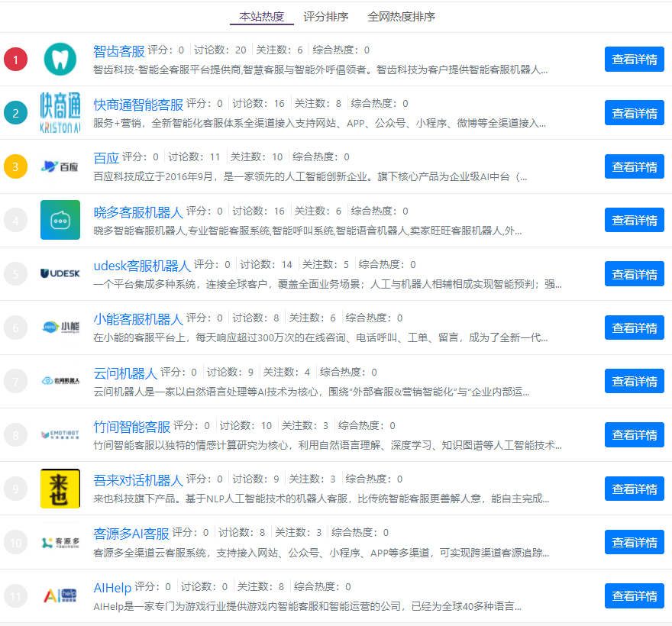
Task: Click the 云问机器人 logo
Action: tap(60, 381)
